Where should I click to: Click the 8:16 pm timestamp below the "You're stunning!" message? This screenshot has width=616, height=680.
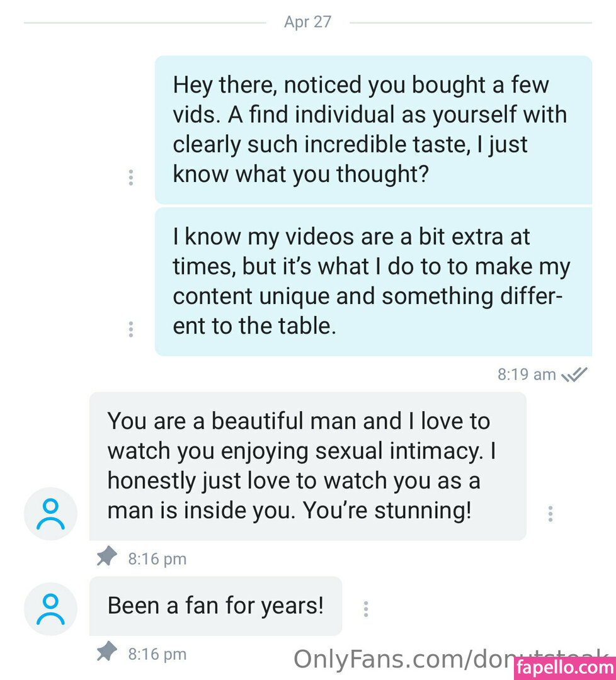click(x=157, y=558)
